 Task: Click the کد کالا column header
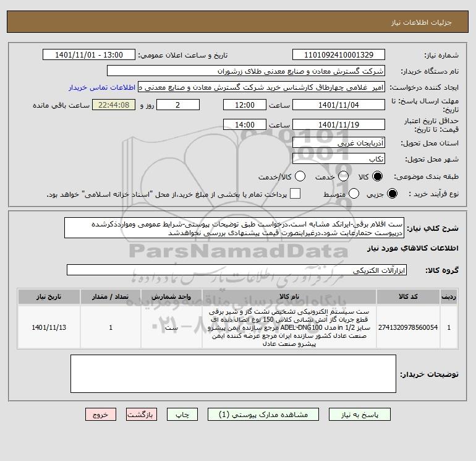pos(408,296)
